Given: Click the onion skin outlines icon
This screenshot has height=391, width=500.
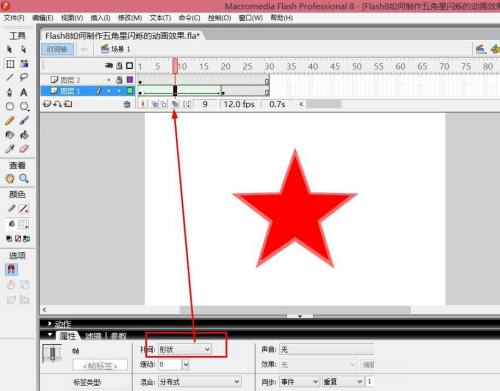Looking at the screenshot, I should tap(163, 104).
